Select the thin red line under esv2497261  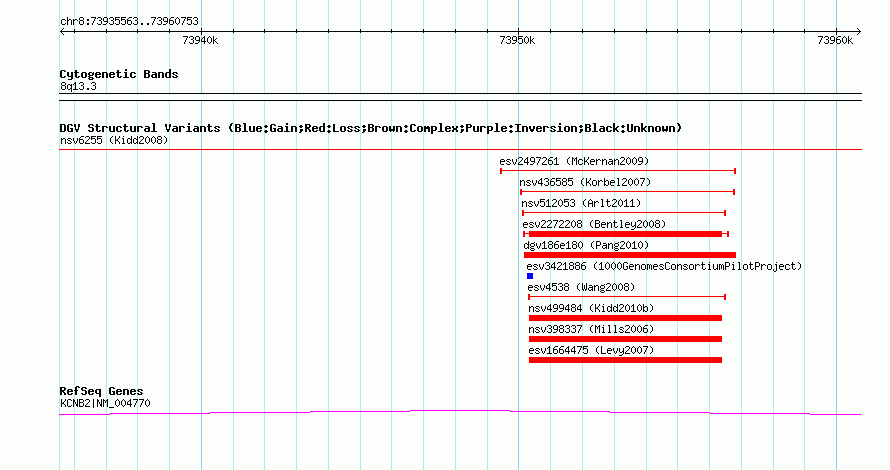point(618,171)
